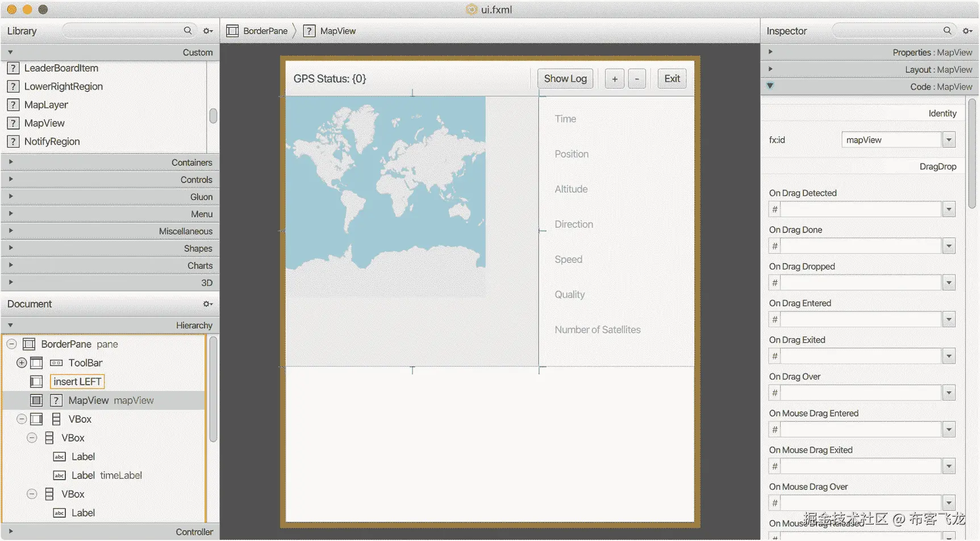The height and width of the screenshot is (541, 980).
Task: Focus the Inspector search field
Action: (x=894, y=31)
